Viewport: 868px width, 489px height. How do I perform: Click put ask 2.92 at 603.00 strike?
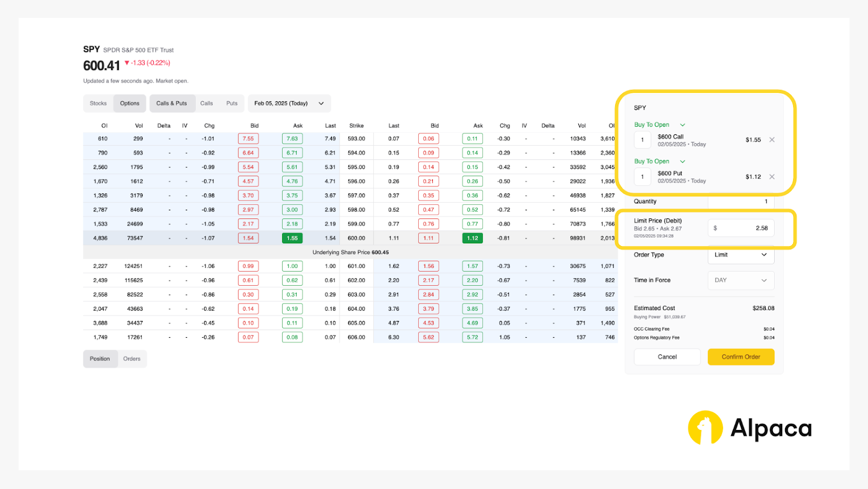point(473,295)
